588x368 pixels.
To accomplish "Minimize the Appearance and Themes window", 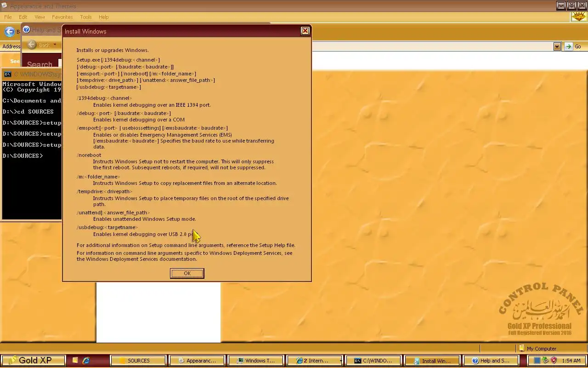I will coord(561,6).
